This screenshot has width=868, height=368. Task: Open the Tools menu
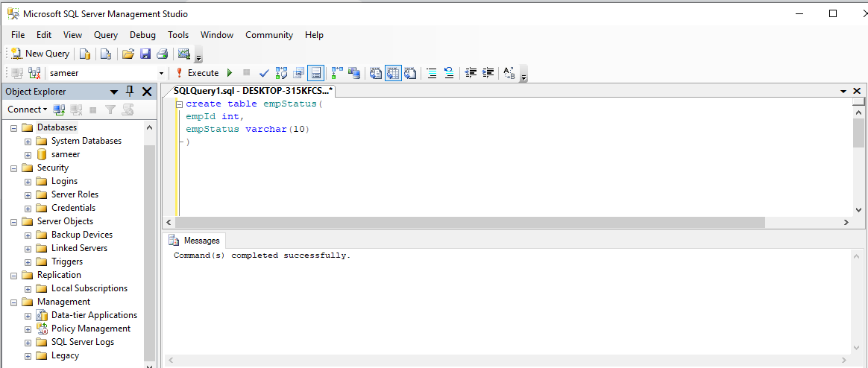click(x=178, y=35)
